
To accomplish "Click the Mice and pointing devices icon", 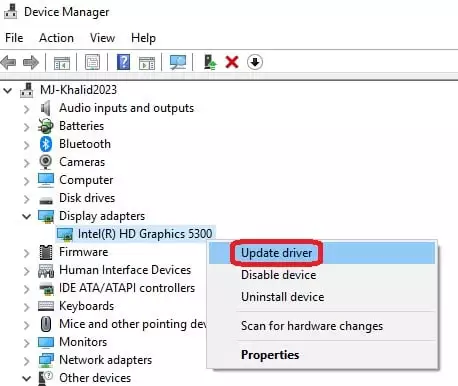I will click(46, 324).
